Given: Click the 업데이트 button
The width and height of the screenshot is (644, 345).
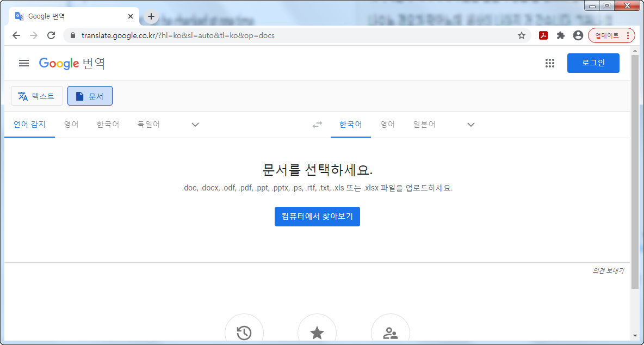Looking at the screenshot, I should coord(611,35).
